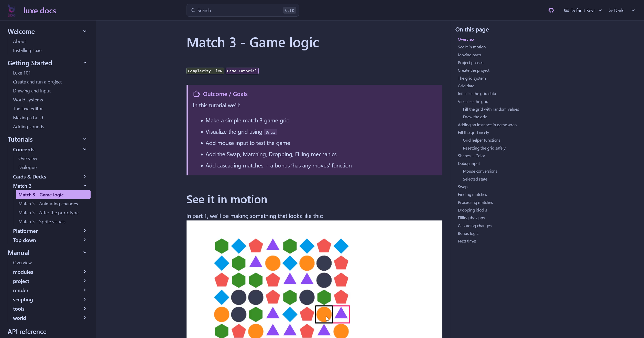Screen dimensions: 644x338
Task: Toggle the Dark theme selector
Action: click(616, 10)
